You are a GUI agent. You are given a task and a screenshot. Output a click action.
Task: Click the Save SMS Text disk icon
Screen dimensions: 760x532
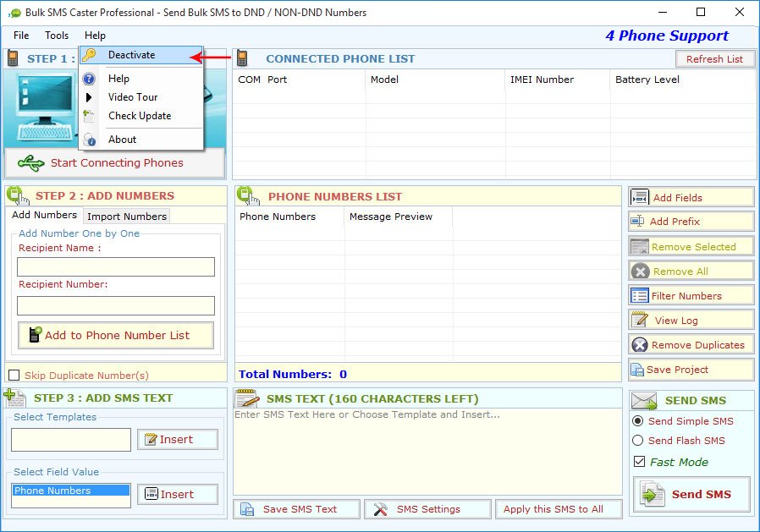(x=247, y=509)
